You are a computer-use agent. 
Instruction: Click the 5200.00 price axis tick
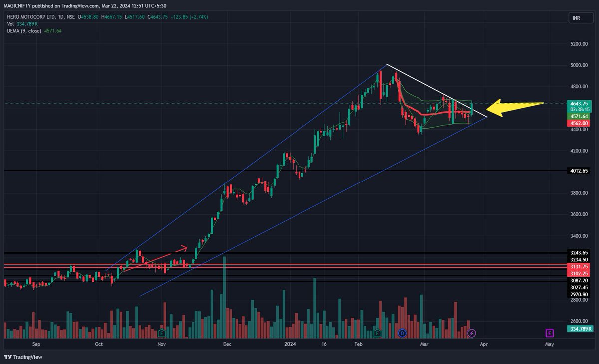tap(579, 44)
